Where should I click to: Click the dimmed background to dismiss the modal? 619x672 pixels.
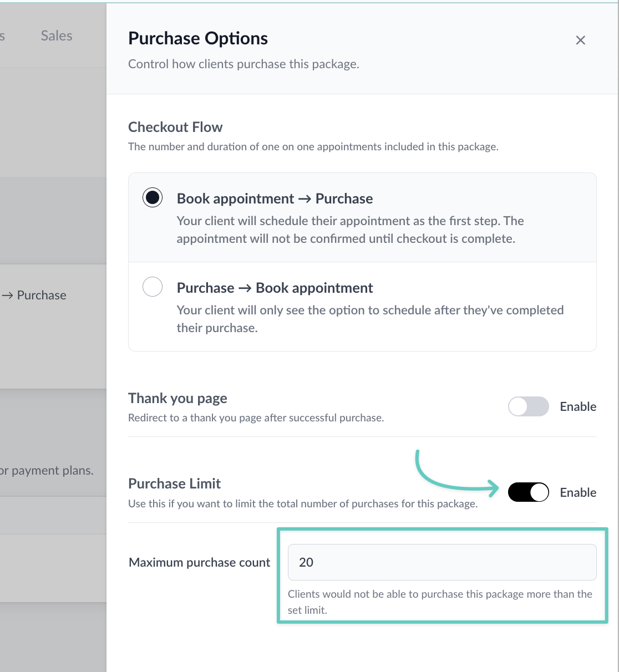pos(53,638)
